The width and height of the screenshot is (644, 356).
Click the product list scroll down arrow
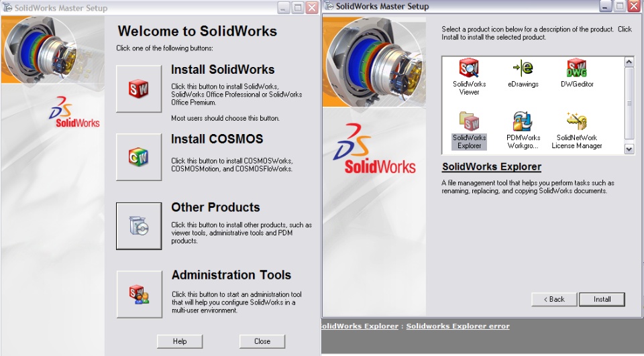point(629,149)
